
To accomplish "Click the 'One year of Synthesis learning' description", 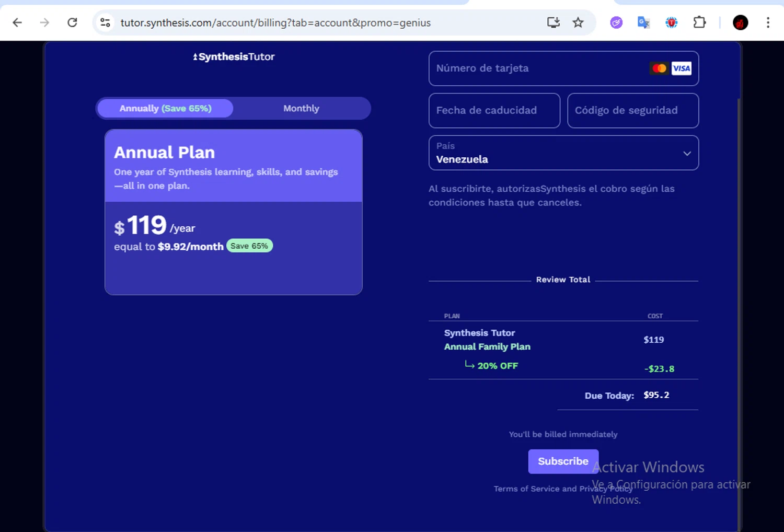I will (226, 179).
